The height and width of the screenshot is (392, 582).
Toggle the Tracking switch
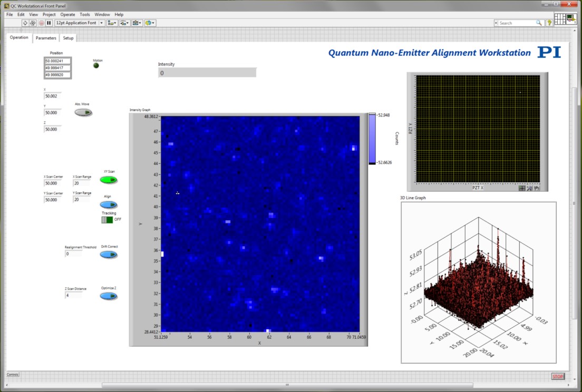[107, 220]
